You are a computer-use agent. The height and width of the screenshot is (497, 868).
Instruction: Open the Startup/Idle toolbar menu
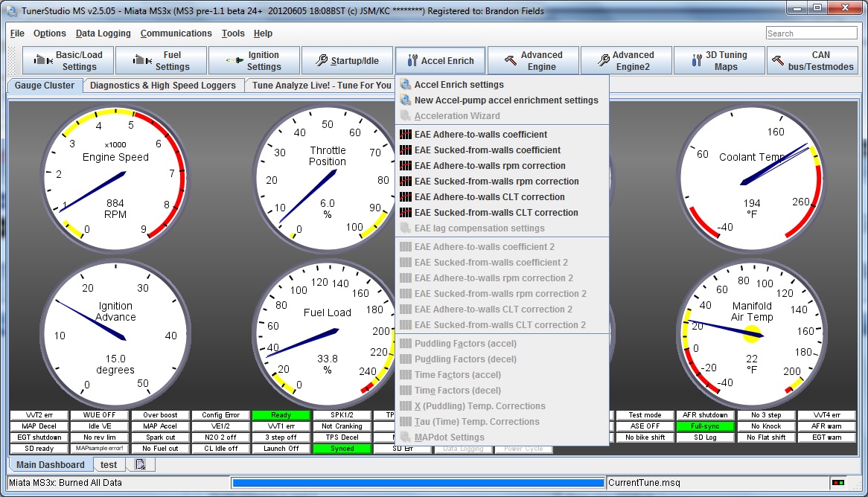pos(347,60)
